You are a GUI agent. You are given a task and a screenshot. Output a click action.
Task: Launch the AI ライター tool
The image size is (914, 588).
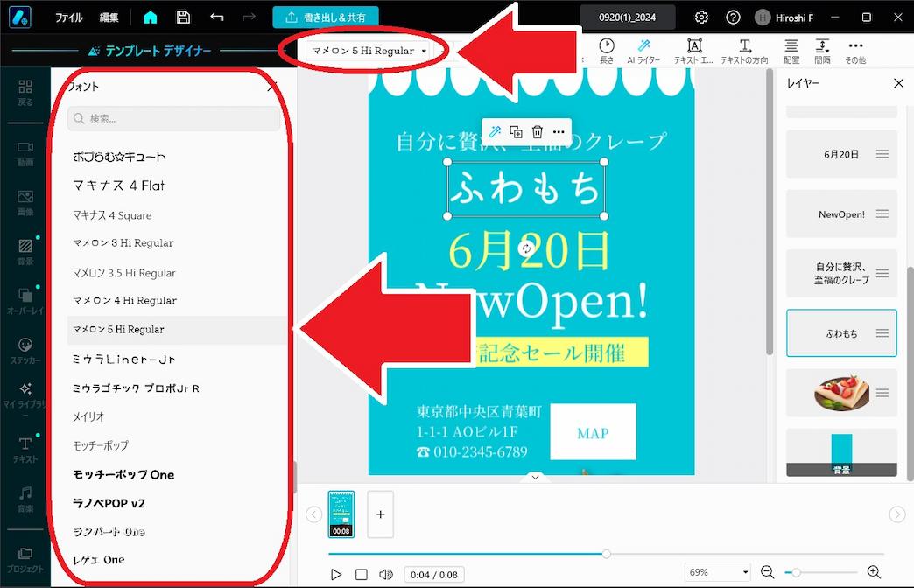coord(643,51)
